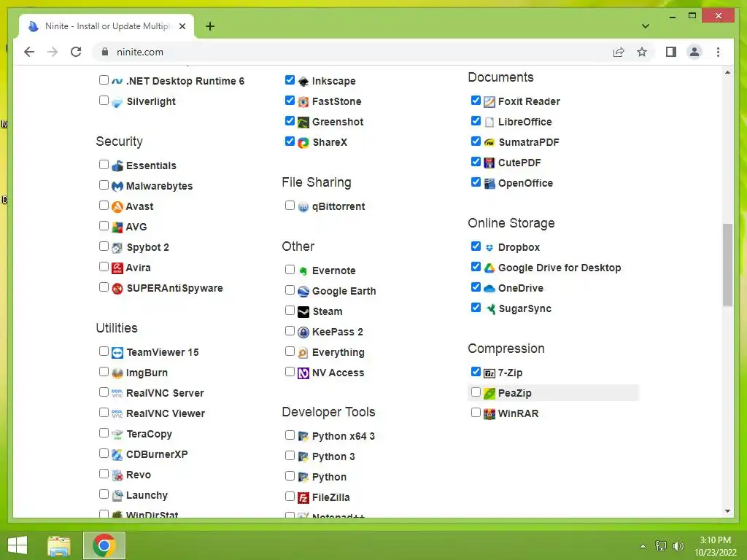Check the qBittorrent checkbox

(290, 205)
